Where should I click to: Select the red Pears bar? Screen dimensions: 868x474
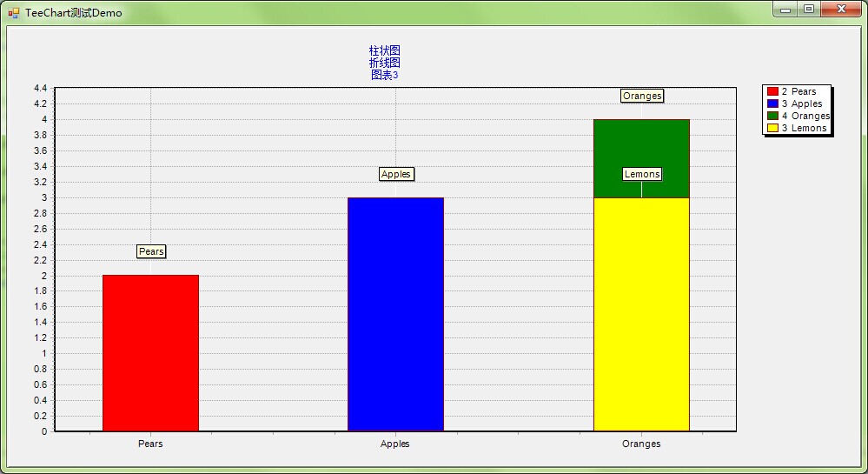[x=150, y=353]
